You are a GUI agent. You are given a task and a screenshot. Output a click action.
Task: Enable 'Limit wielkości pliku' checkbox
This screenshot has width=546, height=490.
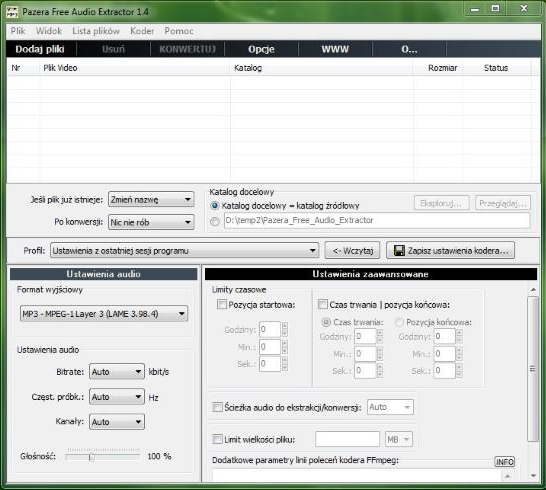tap(217, 439)
